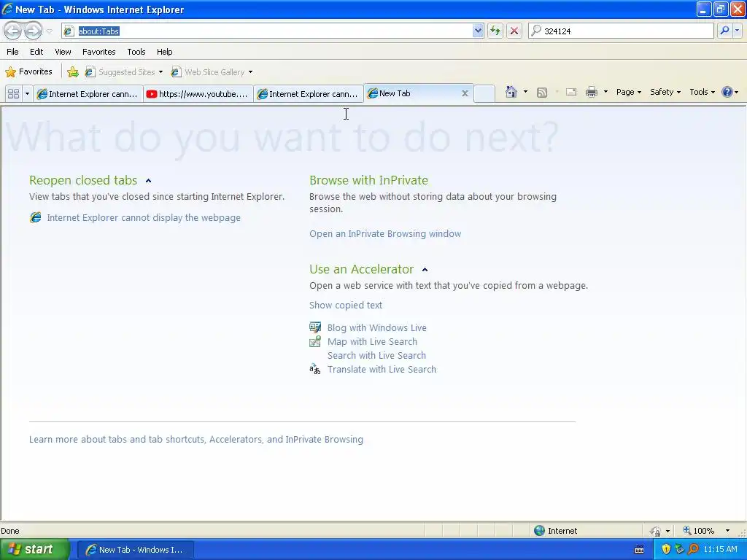Click the Show copied text link
747x560 pixels.
(346, 306)
